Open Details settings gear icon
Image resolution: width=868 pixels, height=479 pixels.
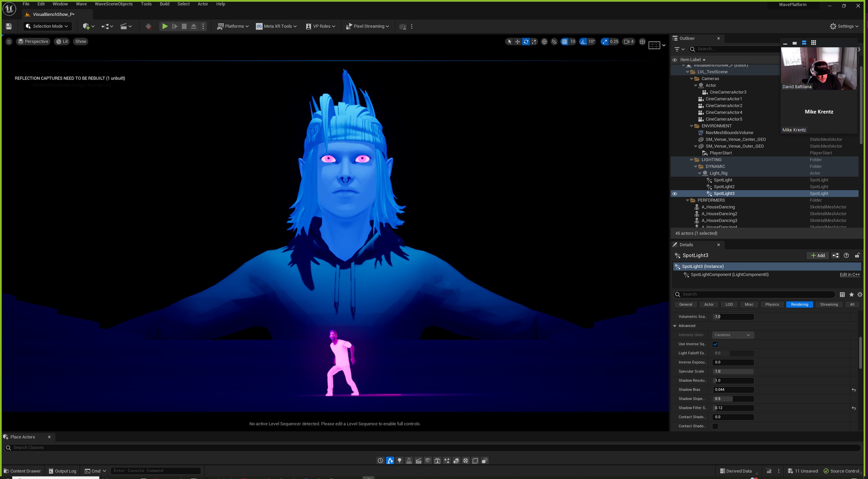(x=860, y=294)
